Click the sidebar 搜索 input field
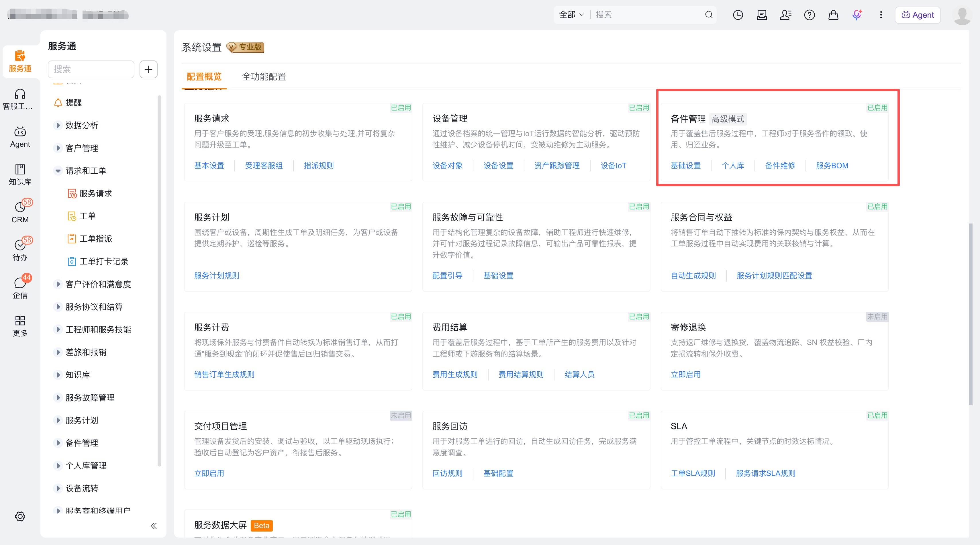 tap(91, 69)
